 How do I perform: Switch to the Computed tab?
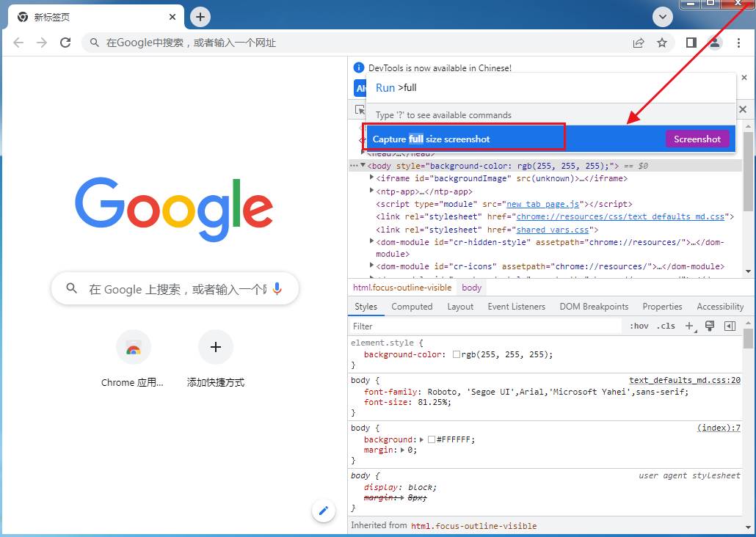(412, 307)
